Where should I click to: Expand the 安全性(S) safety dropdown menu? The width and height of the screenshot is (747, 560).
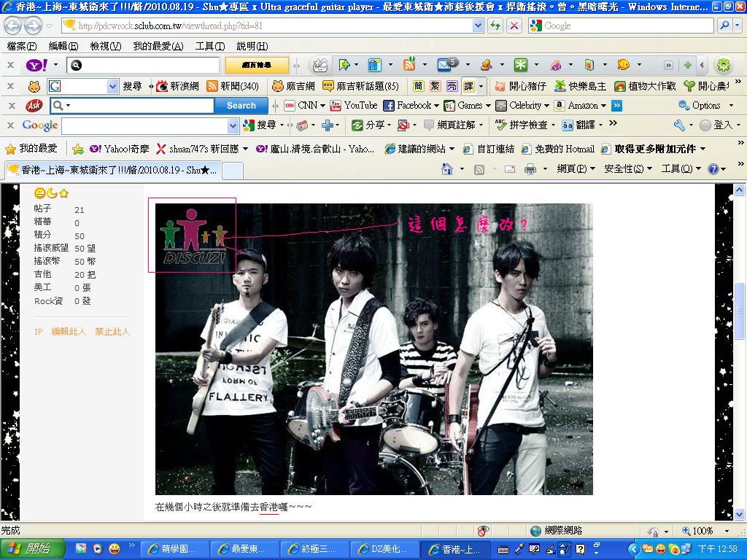pos(627,169)
